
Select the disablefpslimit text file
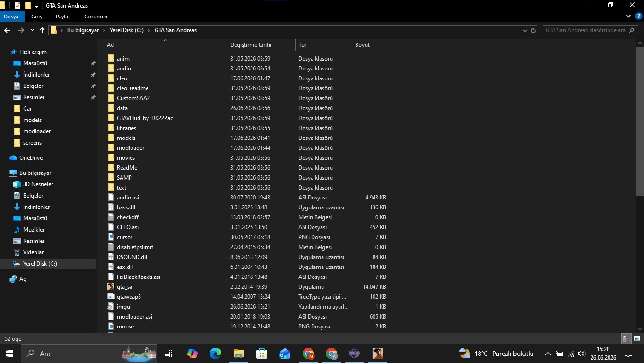(x=135, y=247)
